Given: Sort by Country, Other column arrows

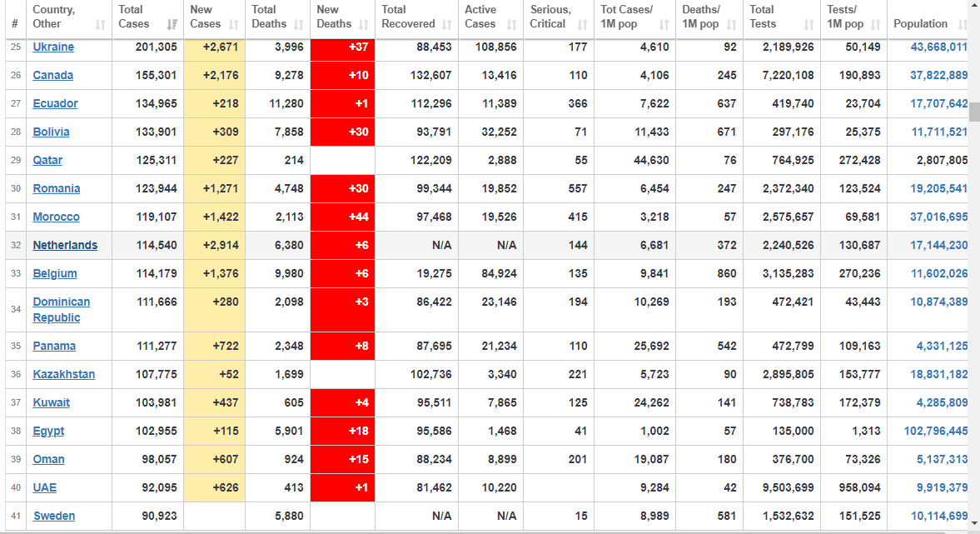Looking at the screenshot, I should [x=100, y=24].
